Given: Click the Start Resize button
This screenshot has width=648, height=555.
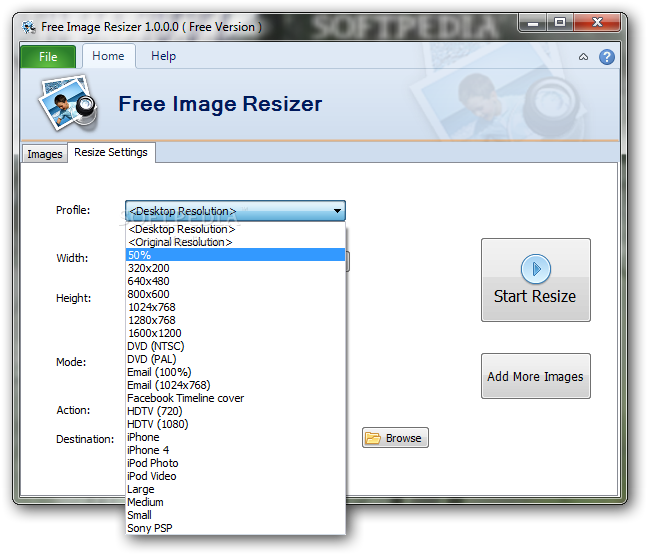Looking at the screenshot, I should pyautogui.click(x=536, y=280).
